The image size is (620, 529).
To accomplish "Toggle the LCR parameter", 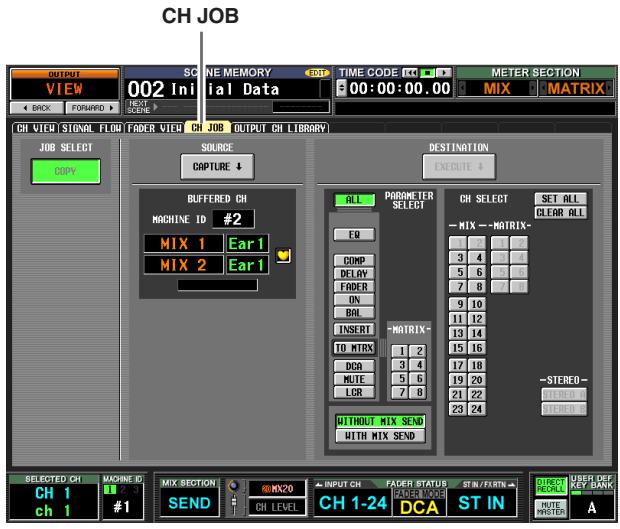I will click(354, 392).
